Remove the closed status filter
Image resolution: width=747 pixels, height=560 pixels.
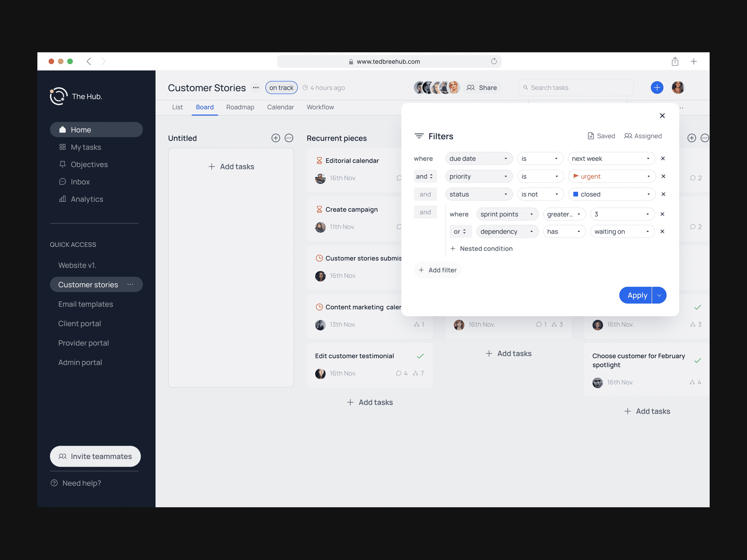pos(663,193)
